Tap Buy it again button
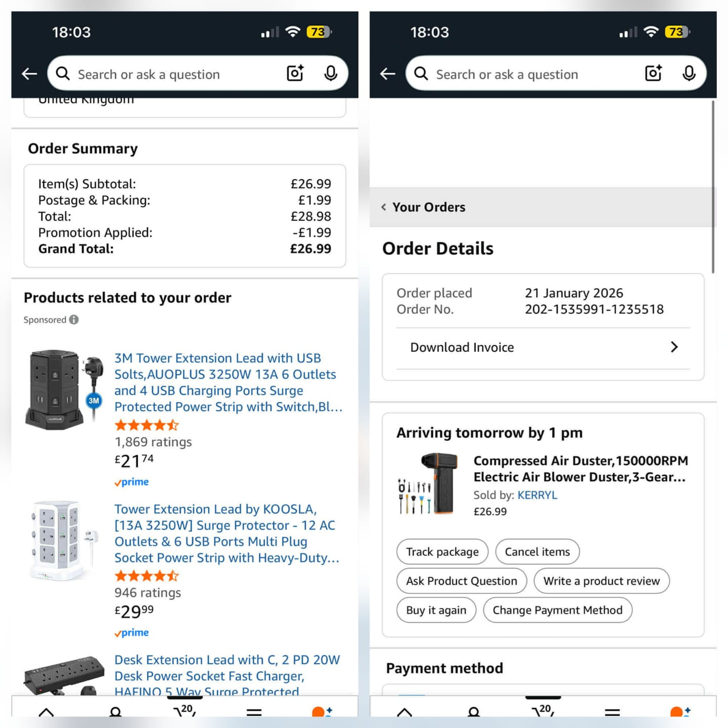Viewport: 728px width, 728px height. tap(436, 610)
